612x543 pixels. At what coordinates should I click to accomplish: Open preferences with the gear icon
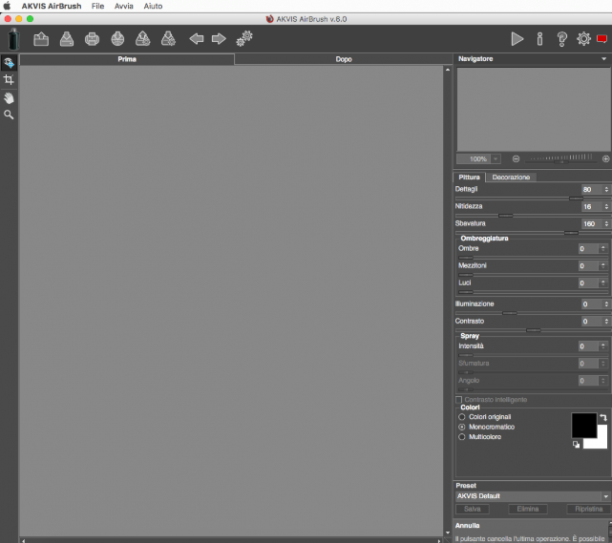click(584, 39)
